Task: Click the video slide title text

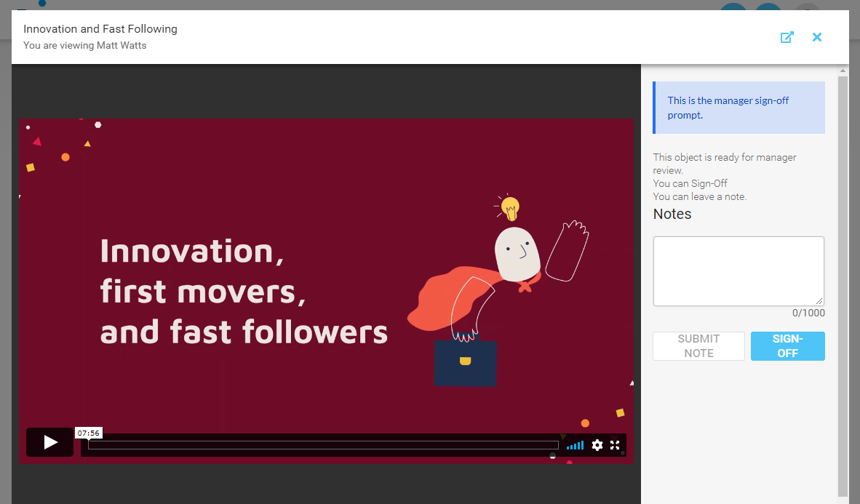Action: point(243,291)
